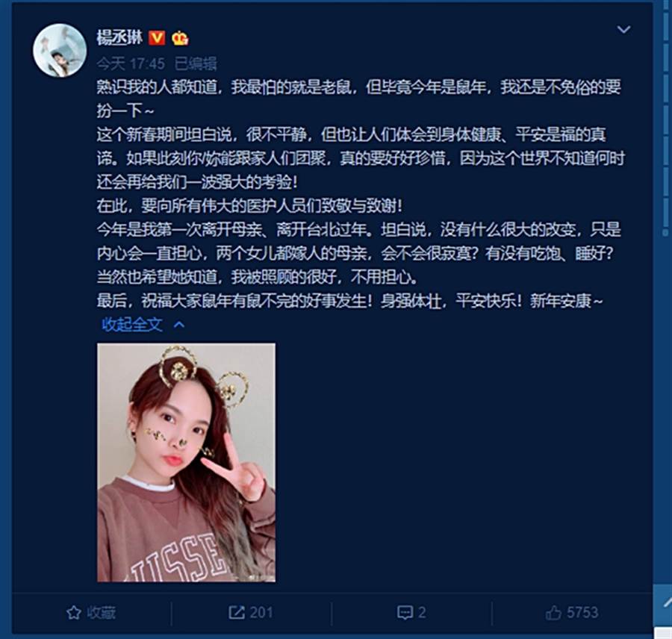
Task: Open the 楊丞琳 username profile link
Action: pyautogui.click(x=119, y=38)
